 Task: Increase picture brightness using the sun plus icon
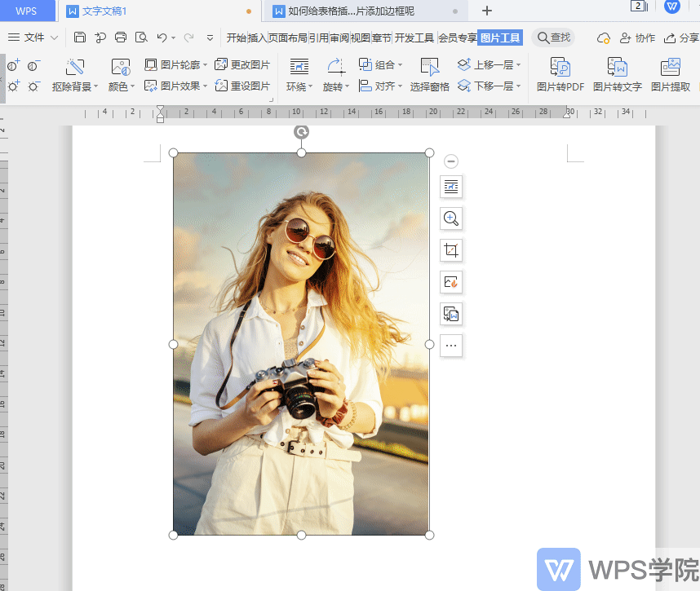[x=13, y=86]
